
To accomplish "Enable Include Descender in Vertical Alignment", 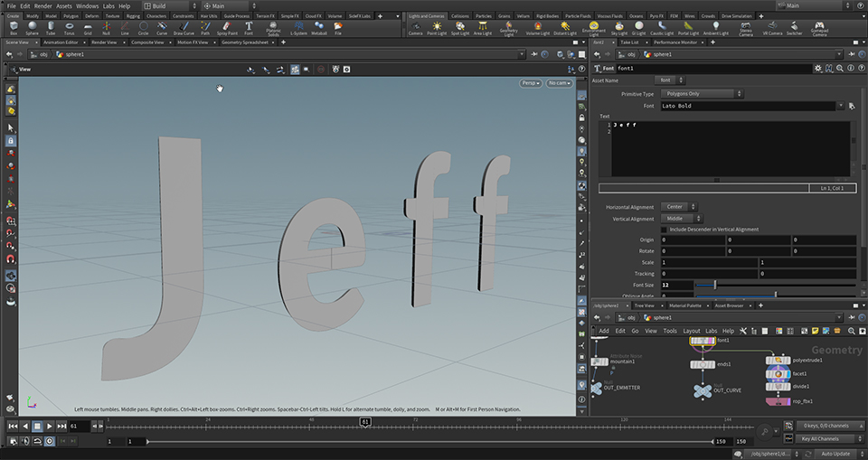I will 665,230.
